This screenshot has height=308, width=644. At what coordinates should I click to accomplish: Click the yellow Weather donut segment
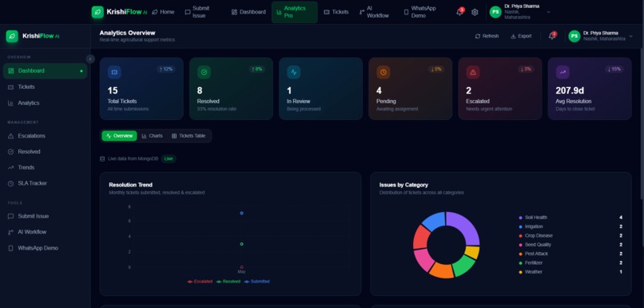coord(472,252)
